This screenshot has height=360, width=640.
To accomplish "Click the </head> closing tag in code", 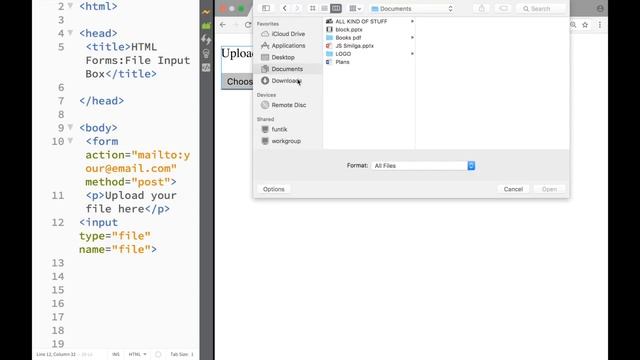I will (x=101, y=100).
